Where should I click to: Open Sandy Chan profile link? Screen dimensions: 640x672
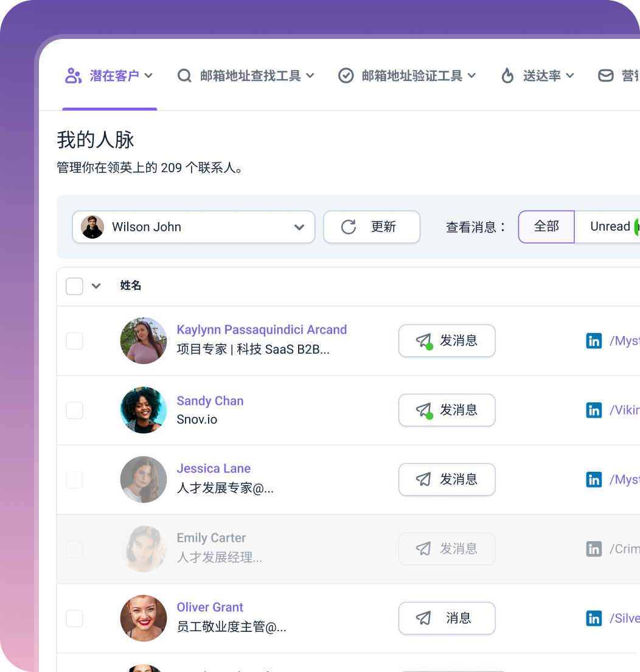[210, 401]
